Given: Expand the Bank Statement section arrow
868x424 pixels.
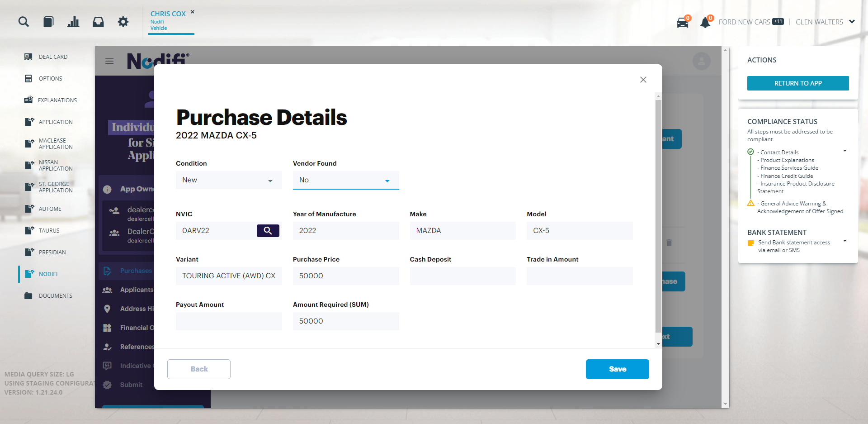Looking at the screenshot, I should click(845, 241).
